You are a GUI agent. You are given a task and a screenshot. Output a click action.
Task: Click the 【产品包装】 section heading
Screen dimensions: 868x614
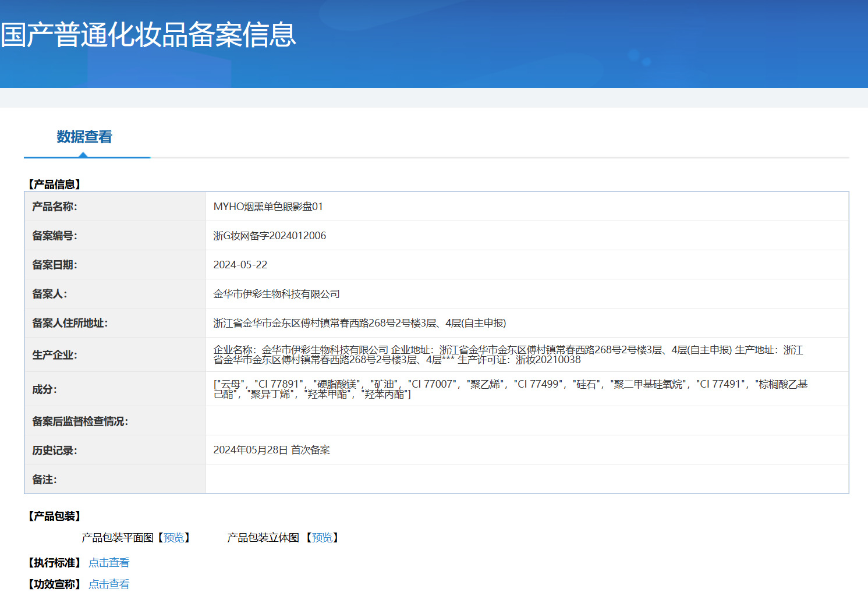[x=54, y=516]
